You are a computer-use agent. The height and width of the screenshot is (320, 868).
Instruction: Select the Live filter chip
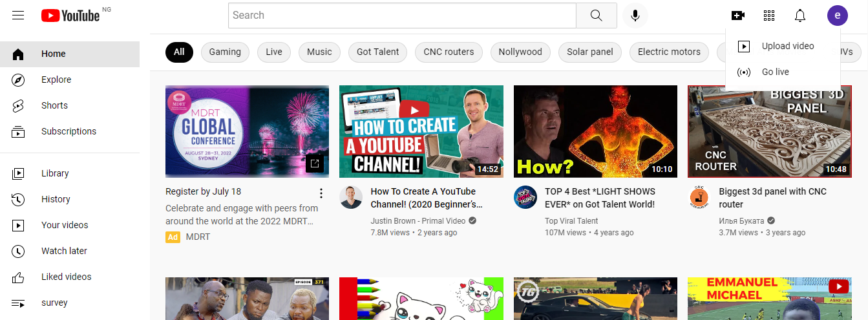pyautogui.click(x=274, y=52)
